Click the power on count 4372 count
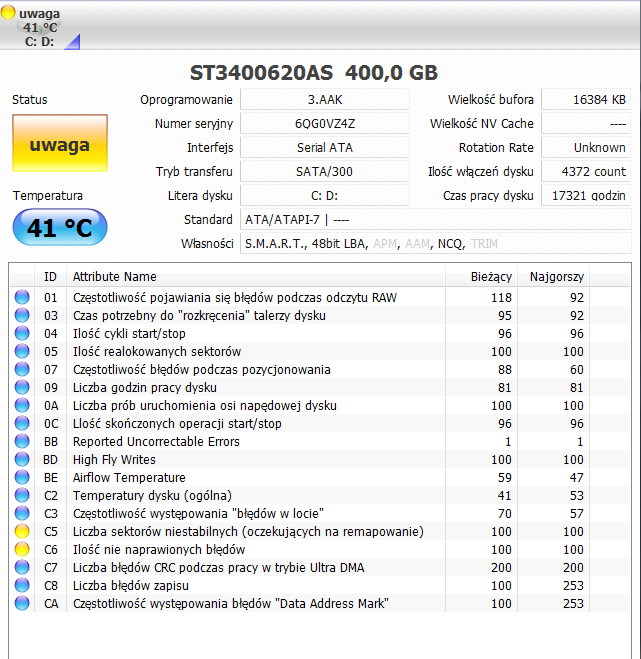641x659 pixels. coord(586,171)
